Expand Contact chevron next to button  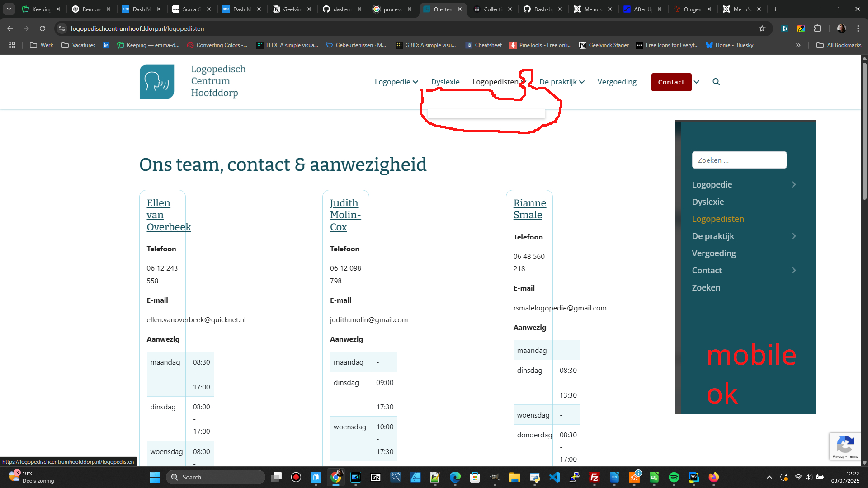pyautogui.click(x=697, y=82)
